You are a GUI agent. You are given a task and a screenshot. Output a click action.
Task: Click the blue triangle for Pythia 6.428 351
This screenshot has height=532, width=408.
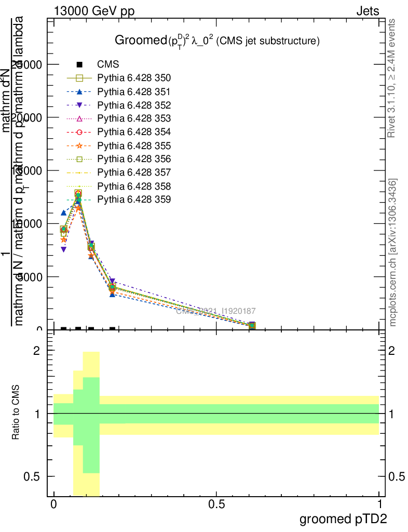[79, 92]
